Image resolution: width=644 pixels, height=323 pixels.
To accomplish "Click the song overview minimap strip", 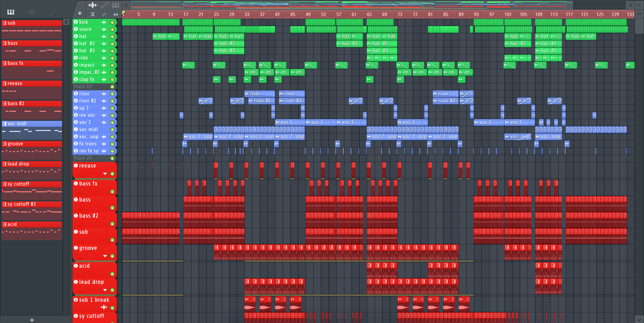I will tap(352, 5).
